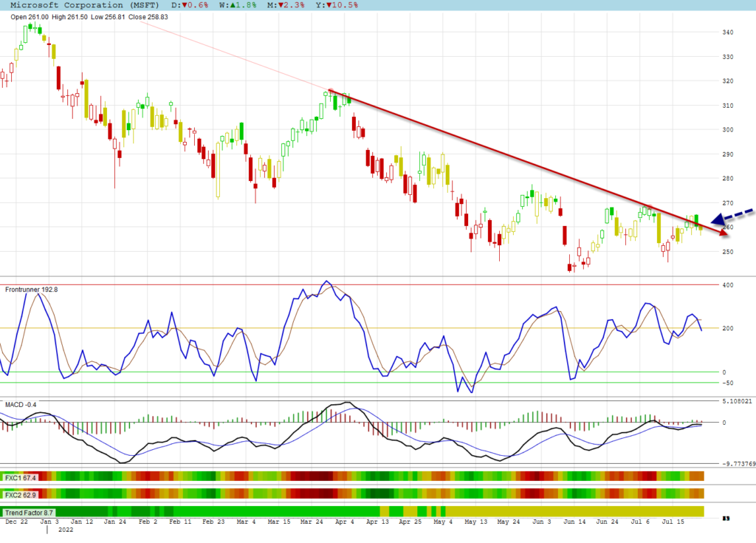Click the 'Apr 25' date axis label
This screenshot has height=543, width=756.
(410, 522)
